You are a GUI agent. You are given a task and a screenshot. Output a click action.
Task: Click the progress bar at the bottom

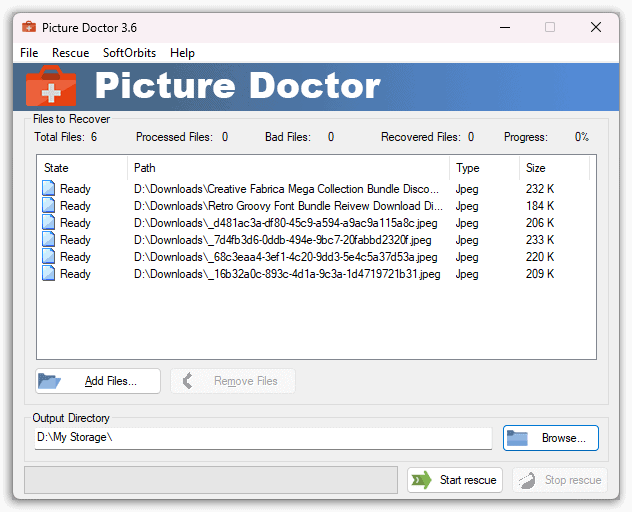coord(211,480)
